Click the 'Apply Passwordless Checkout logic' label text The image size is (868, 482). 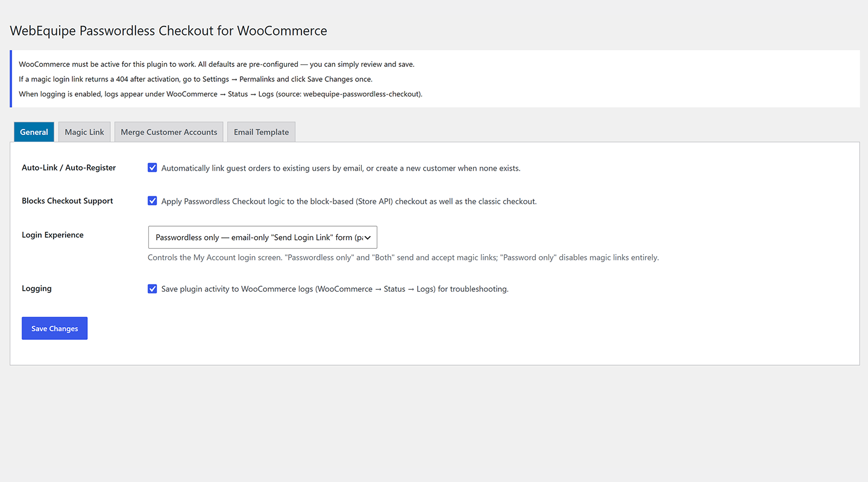click(x=349, y=201)
